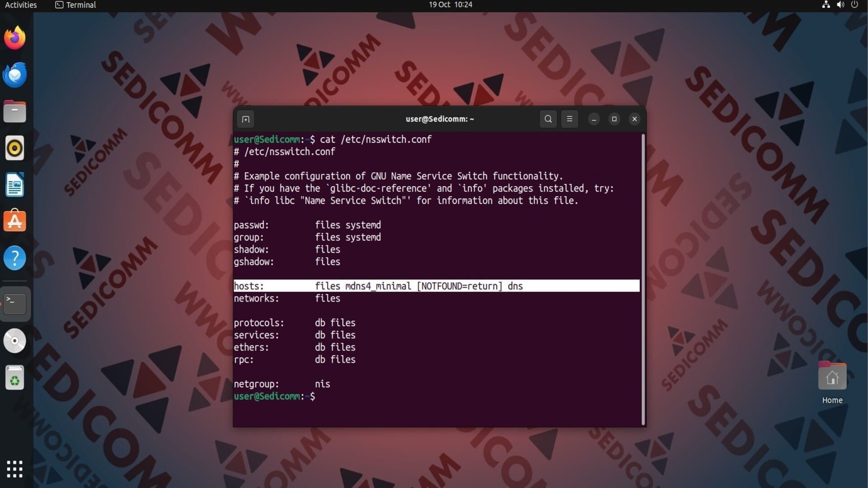
Task: Open Rhythmbox music player icon
Action: pos(15,148)
